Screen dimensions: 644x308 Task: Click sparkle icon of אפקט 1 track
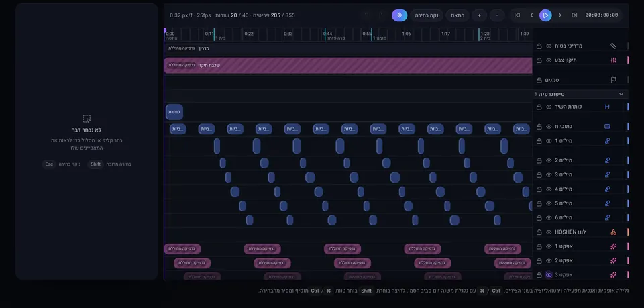coord(613,246)
